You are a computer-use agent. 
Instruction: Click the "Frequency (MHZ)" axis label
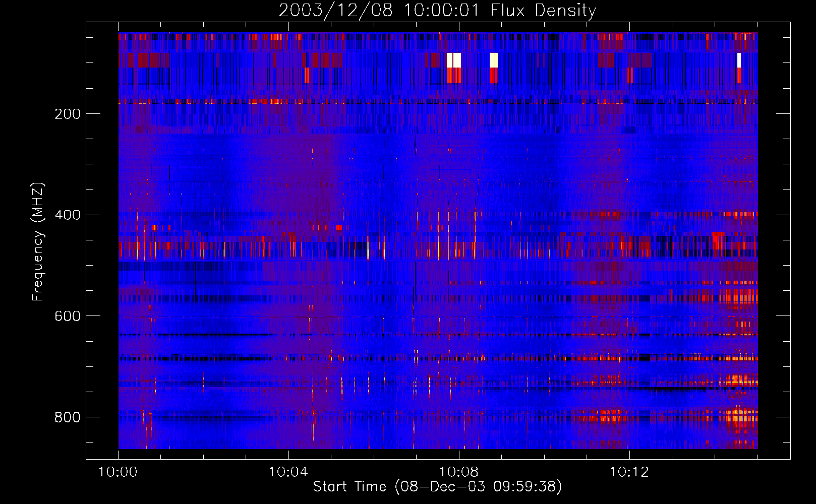[37, 241]
